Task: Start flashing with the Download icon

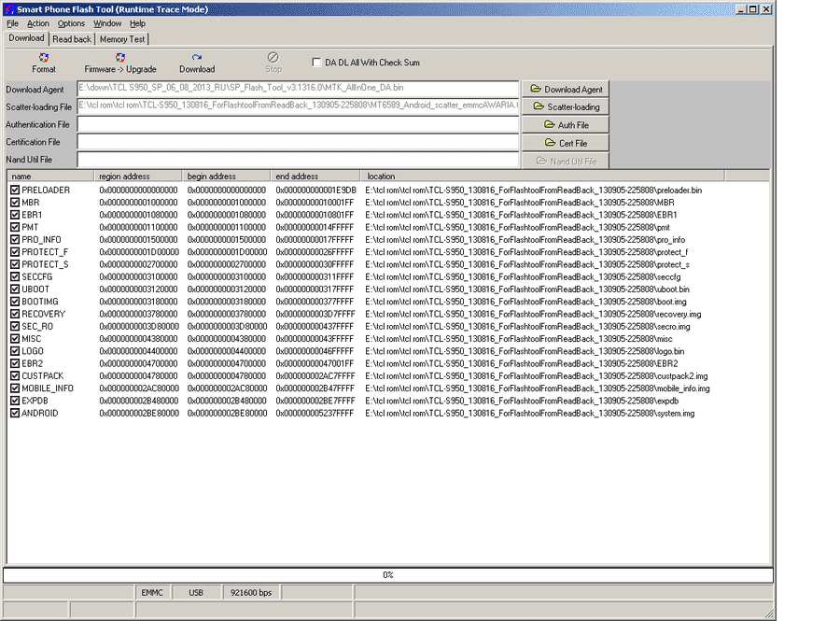Action: click(197, 58)
